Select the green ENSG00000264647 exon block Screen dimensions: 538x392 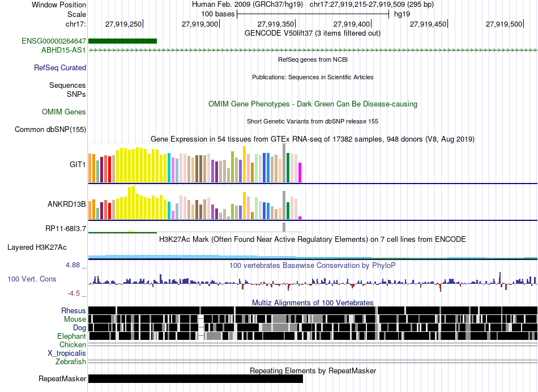pos(122,41)
